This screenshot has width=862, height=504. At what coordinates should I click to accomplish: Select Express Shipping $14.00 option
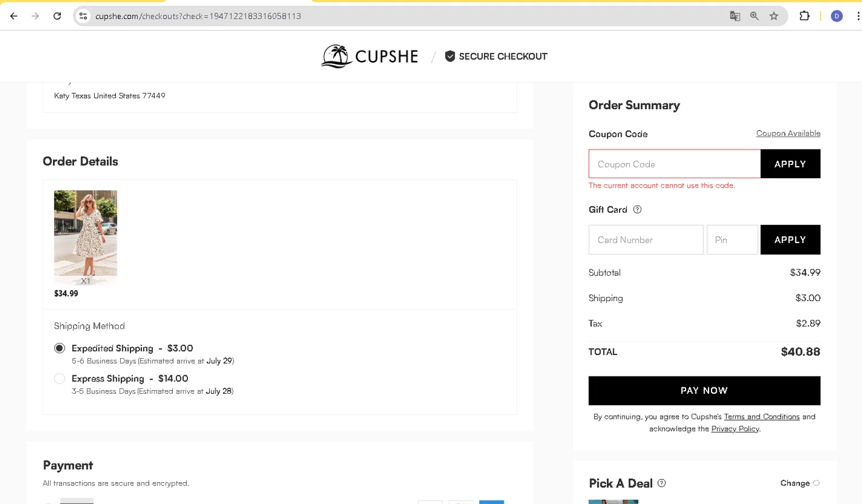60,379
